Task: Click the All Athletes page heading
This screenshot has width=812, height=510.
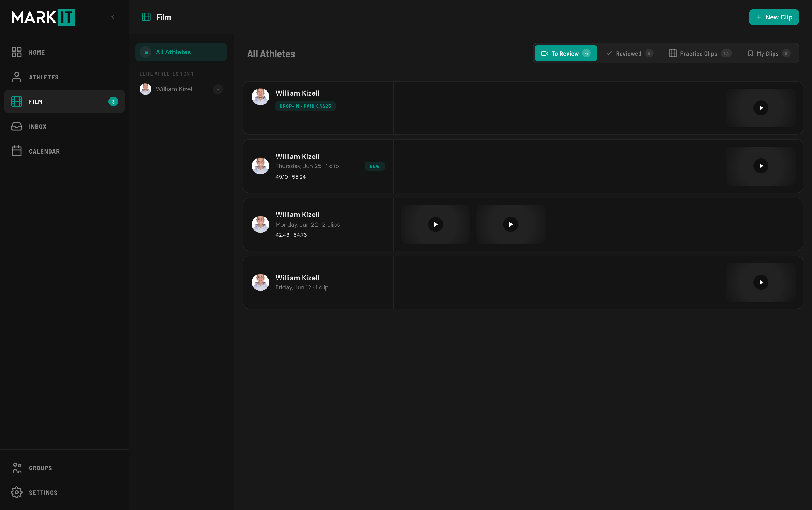Action: coord(271,54)
